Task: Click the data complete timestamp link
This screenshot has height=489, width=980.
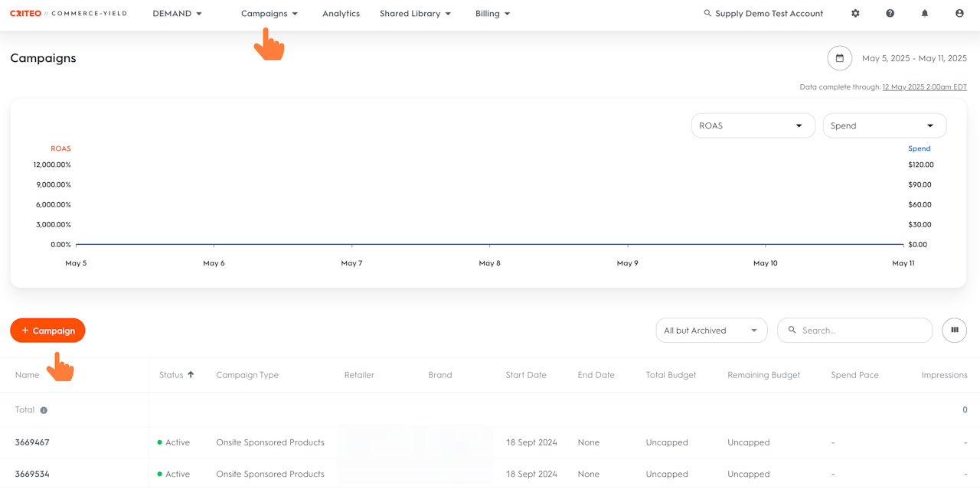Action: click(924, 87)
